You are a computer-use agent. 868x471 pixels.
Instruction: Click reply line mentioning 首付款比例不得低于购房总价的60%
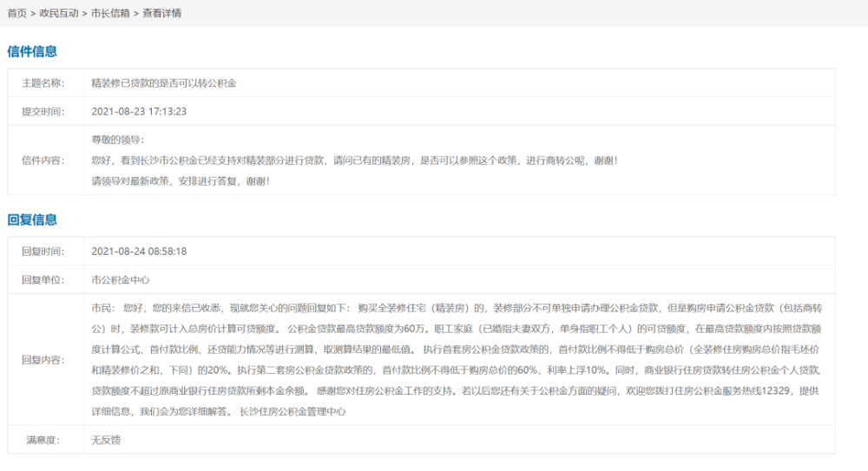(457, 370)
